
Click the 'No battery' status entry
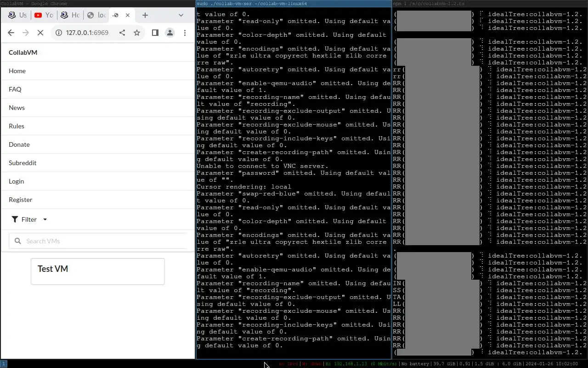415,364
